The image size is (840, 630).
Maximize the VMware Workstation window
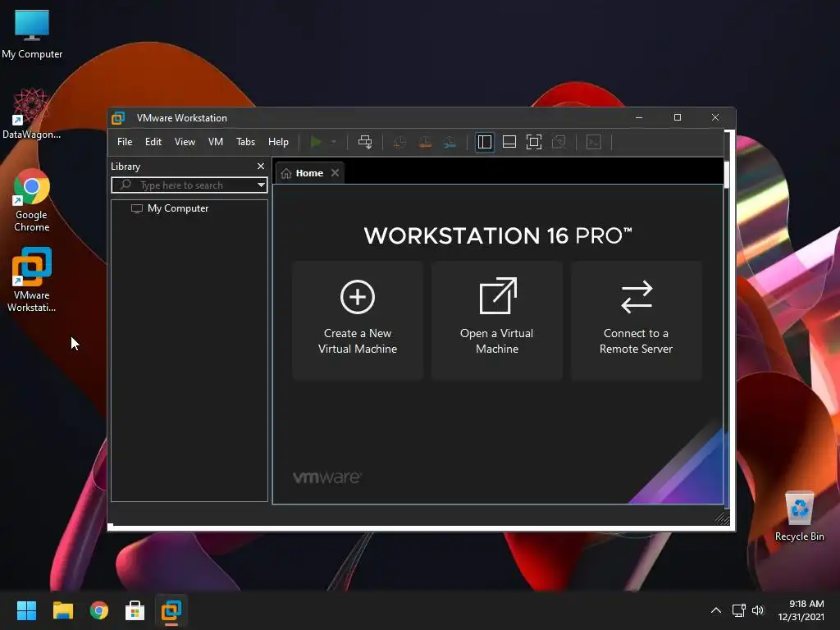tap(677, 117)
